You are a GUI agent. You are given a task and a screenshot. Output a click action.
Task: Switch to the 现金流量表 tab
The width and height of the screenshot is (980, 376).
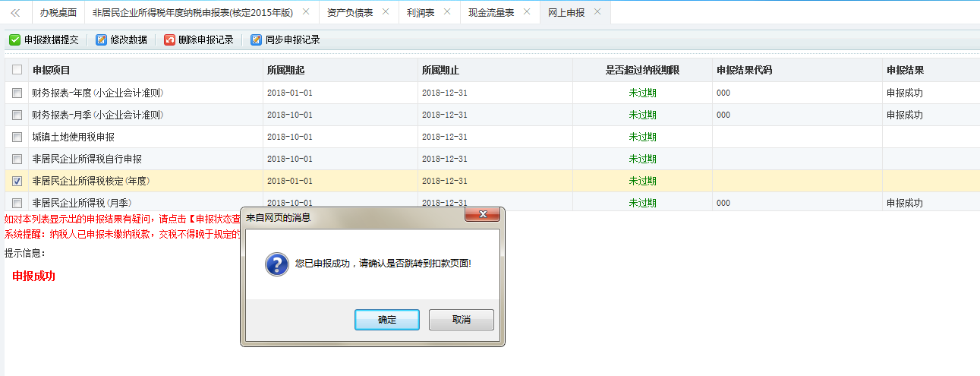(x=491, y=12)
